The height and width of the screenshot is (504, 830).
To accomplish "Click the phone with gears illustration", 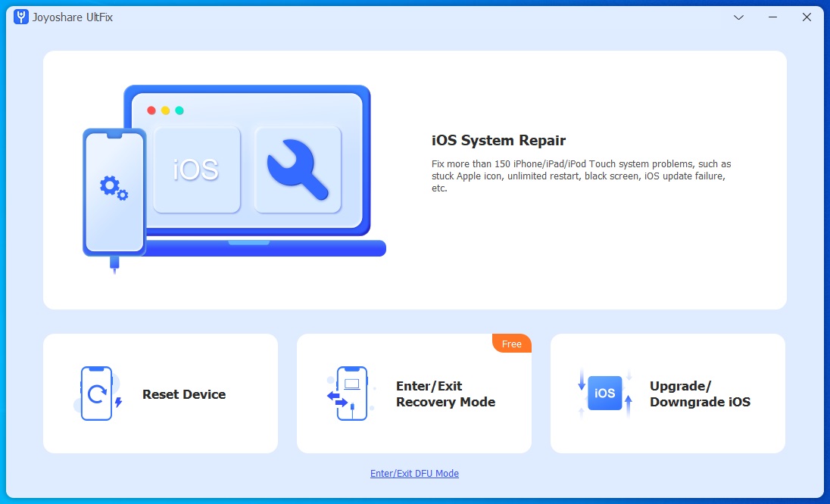I will [x=114, y=192].
